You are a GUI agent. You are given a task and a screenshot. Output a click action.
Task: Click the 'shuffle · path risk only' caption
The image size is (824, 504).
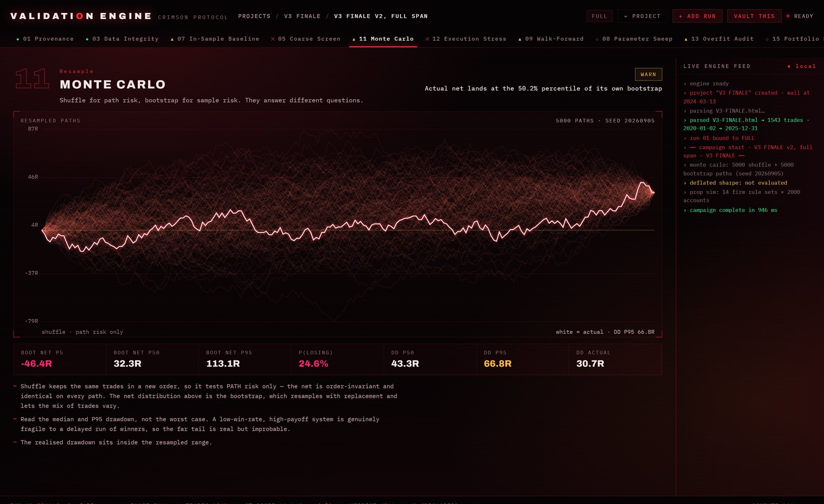pyautogui.click(x=82, y=332)
